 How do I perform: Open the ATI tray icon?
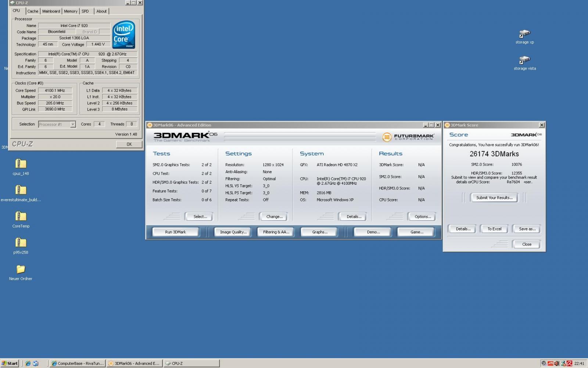pyautogui.click(x=551, y=363)
